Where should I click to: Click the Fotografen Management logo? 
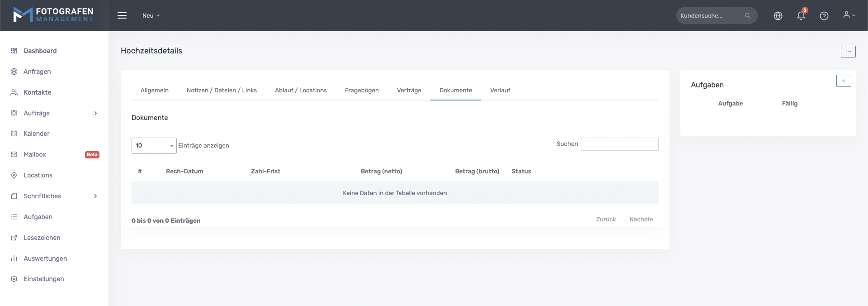click(x=53, y=15)
